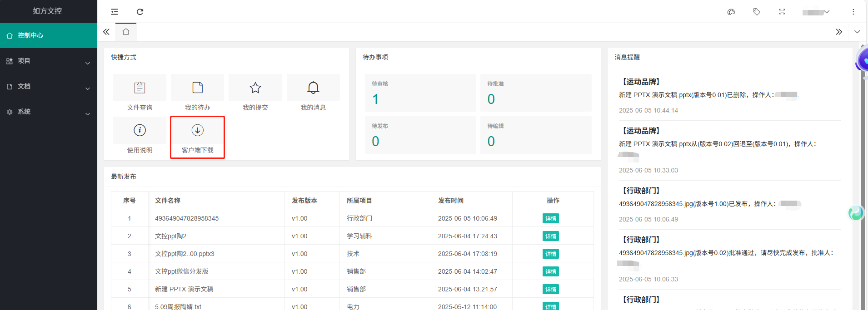Click 详情 for 行政部门 file row
The height and width of the screenshot is (310, 868).
[x=550, y=218]
